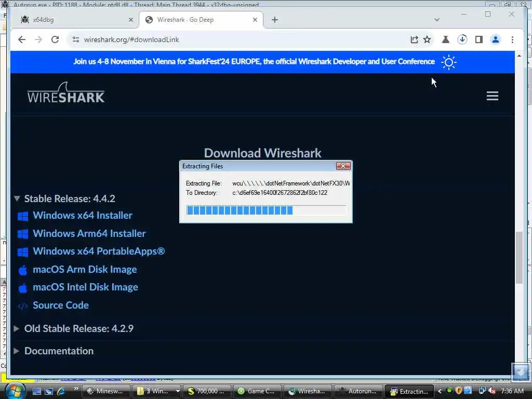Switch to Extracting taskbar button

409,391
